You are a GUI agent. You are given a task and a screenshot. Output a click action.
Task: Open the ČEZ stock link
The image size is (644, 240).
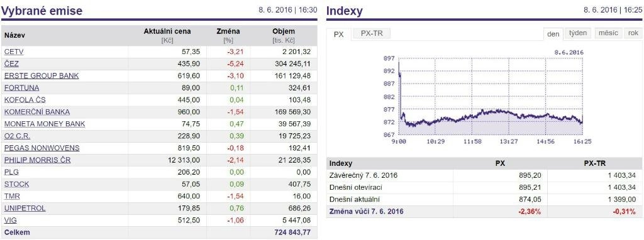tap(11, 64)
